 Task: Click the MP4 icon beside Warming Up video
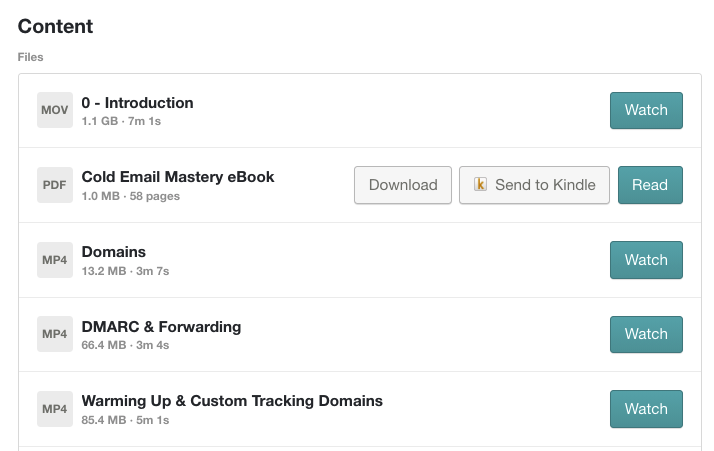pos(55,409)
